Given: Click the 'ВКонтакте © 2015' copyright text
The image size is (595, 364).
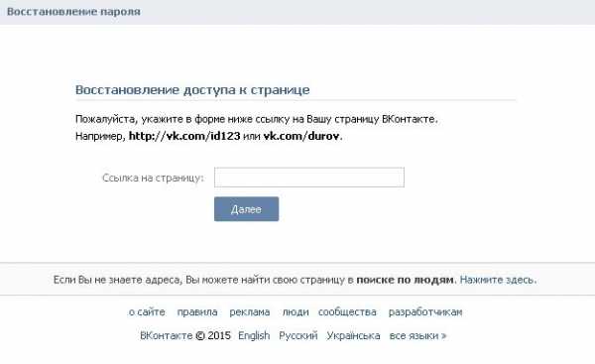Looking at the screenshot, I should click(x=185, y=335).
